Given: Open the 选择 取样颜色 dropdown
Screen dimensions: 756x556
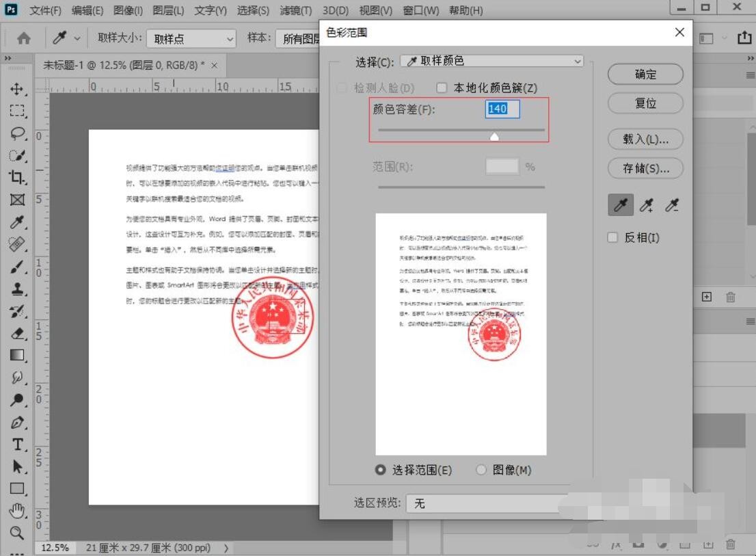Looking at the screenshot, I should [491, 62].
